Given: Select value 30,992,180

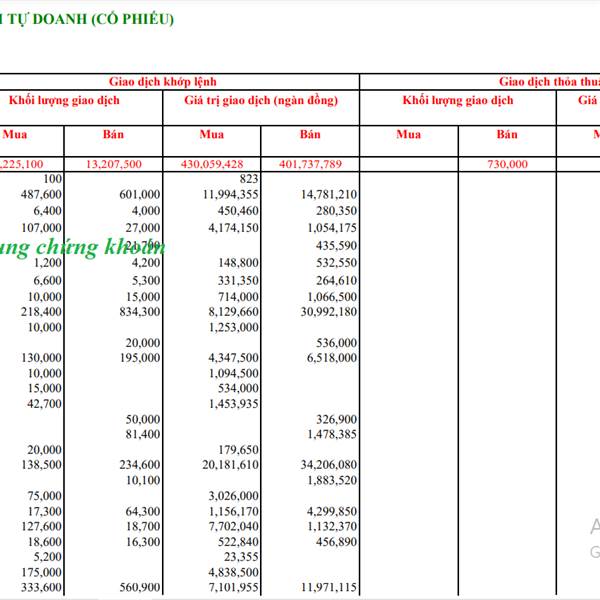Looking at the screenshot, I should coord(329,312).
